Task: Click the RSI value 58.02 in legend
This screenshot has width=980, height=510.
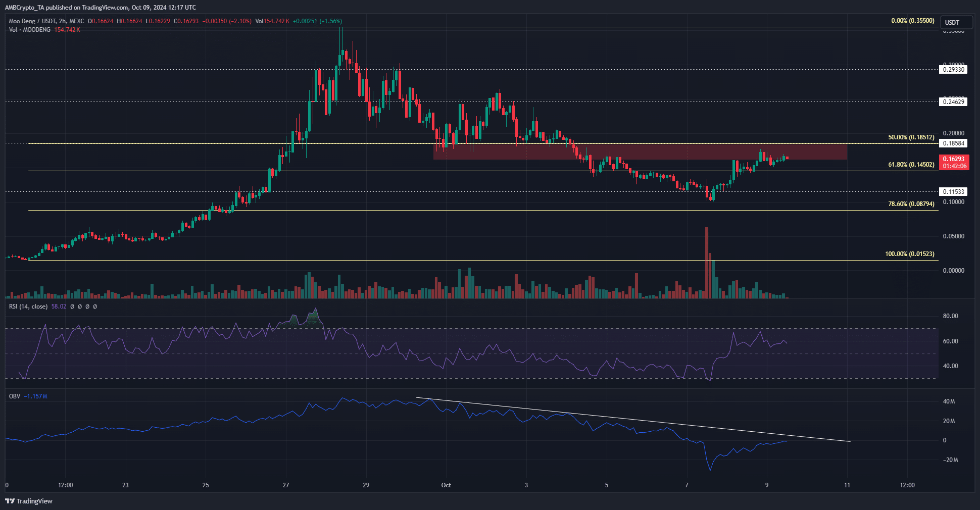Action: 59,307
